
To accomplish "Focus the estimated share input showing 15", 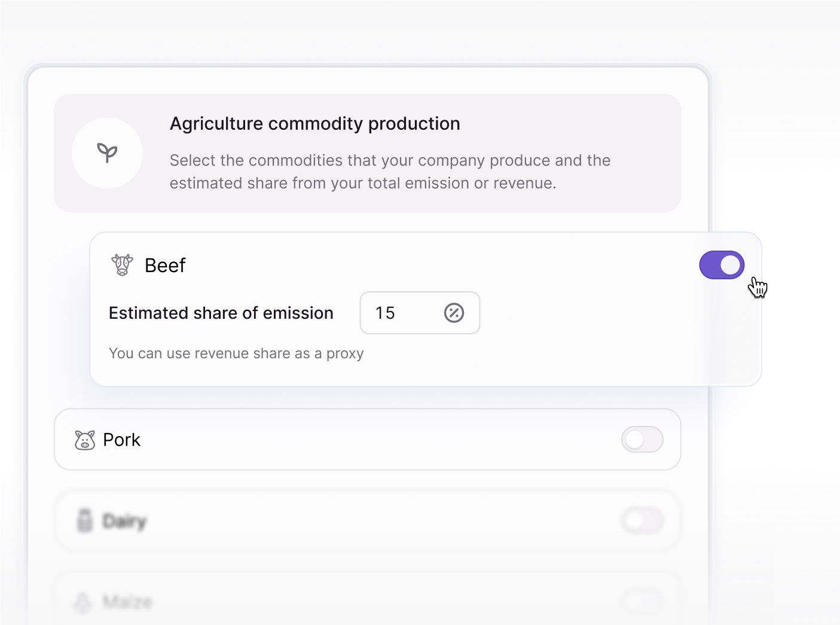I will [420, 313].
